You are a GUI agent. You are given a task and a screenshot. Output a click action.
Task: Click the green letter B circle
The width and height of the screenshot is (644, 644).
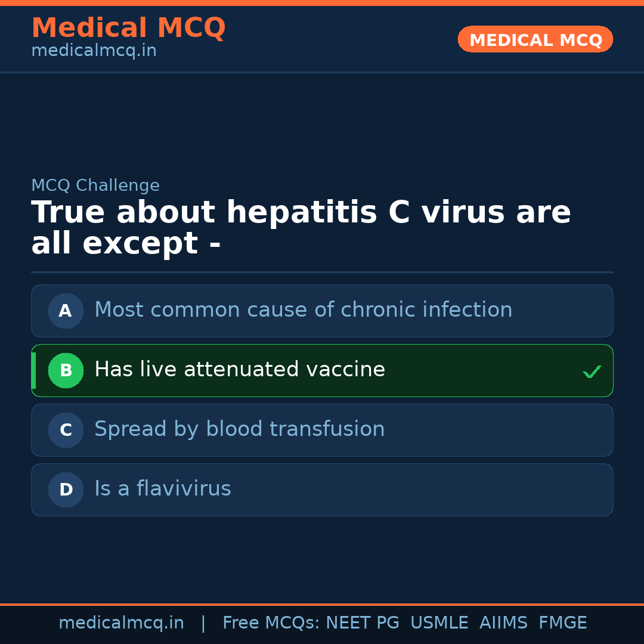[66, 370]
